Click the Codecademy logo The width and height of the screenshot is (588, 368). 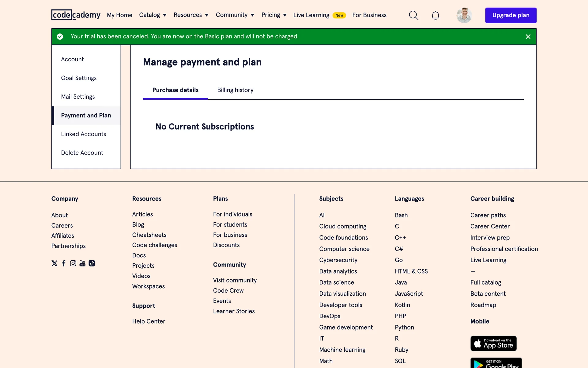(76, 15)
